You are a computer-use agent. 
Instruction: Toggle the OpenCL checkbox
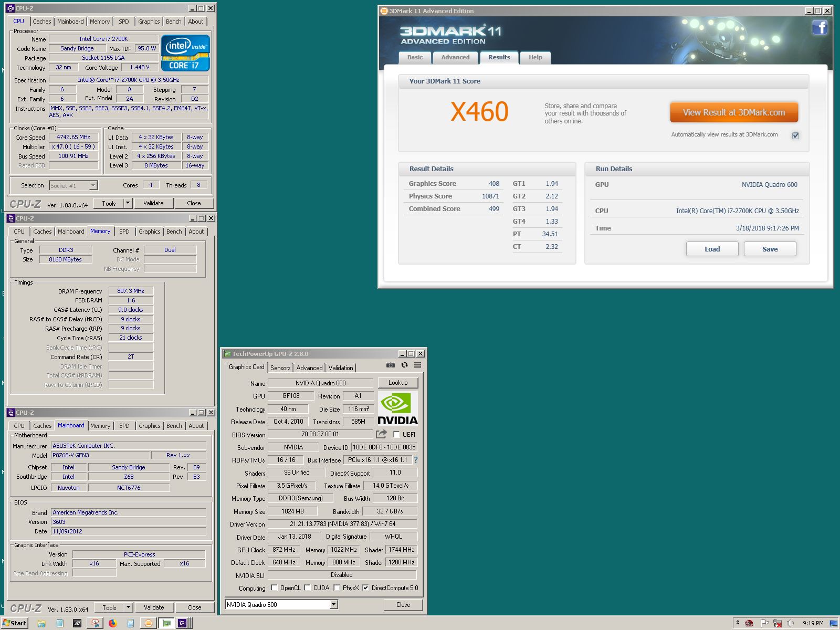coord(274,588)
